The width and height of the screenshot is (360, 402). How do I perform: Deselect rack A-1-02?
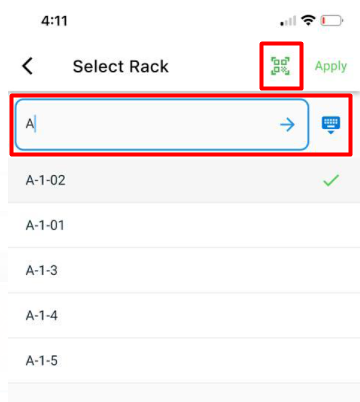click(184, 180)
